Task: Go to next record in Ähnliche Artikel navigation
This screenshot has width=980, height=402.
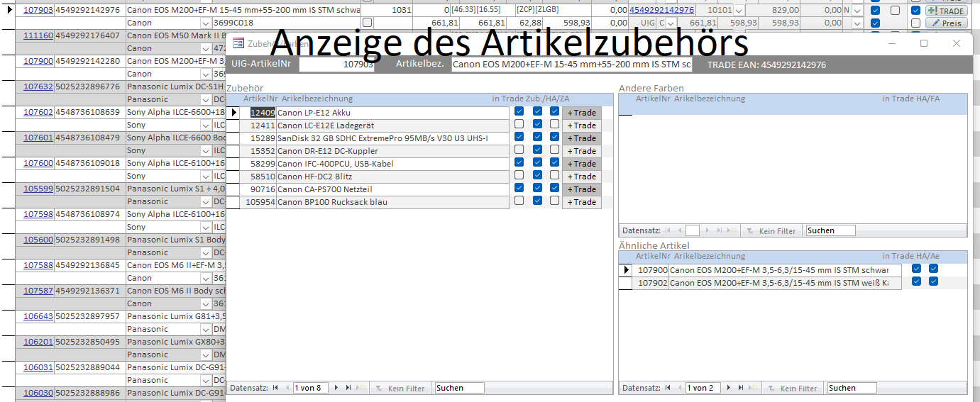Action: tap(730, 388)
